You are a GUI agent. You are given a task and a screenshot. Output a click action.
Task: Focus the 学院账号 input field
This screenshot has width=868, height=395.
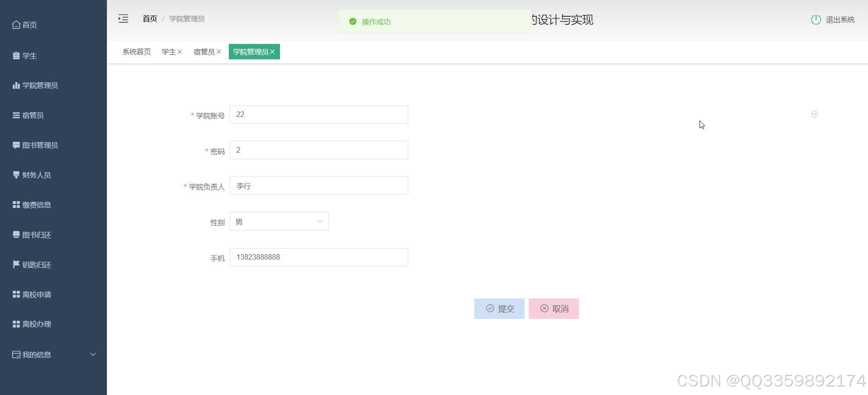point(319,115)
